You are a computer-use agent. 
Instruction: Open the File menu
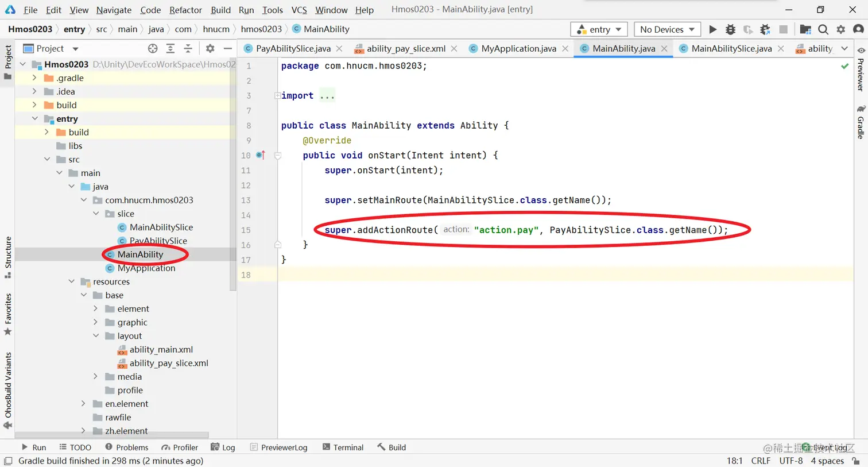(x=30, y=10)
